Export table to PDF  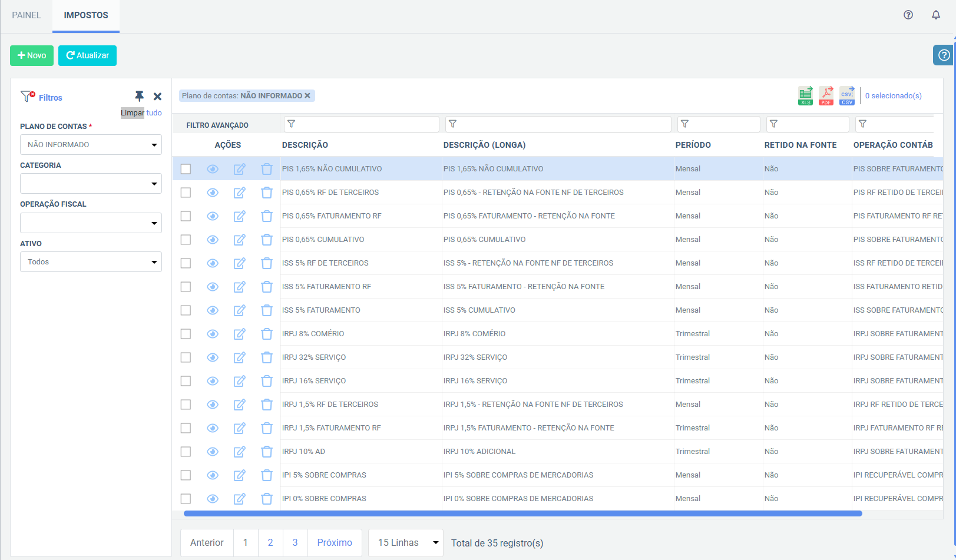pyautogui.click(x=826, y=95)
